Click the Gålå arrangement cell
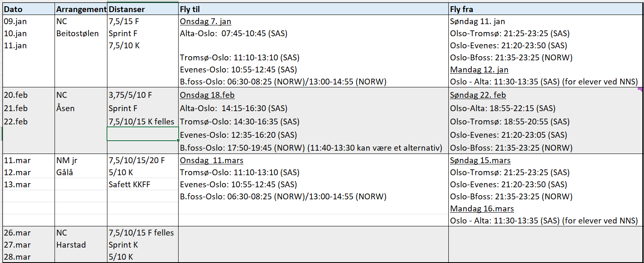The height and width of the screenshot is (263, 644). (x=65, y=173)
